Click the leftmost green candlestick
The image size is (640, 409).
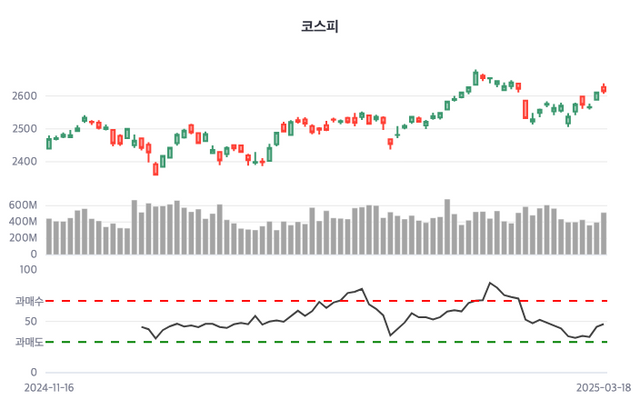[x=49, y=143]
